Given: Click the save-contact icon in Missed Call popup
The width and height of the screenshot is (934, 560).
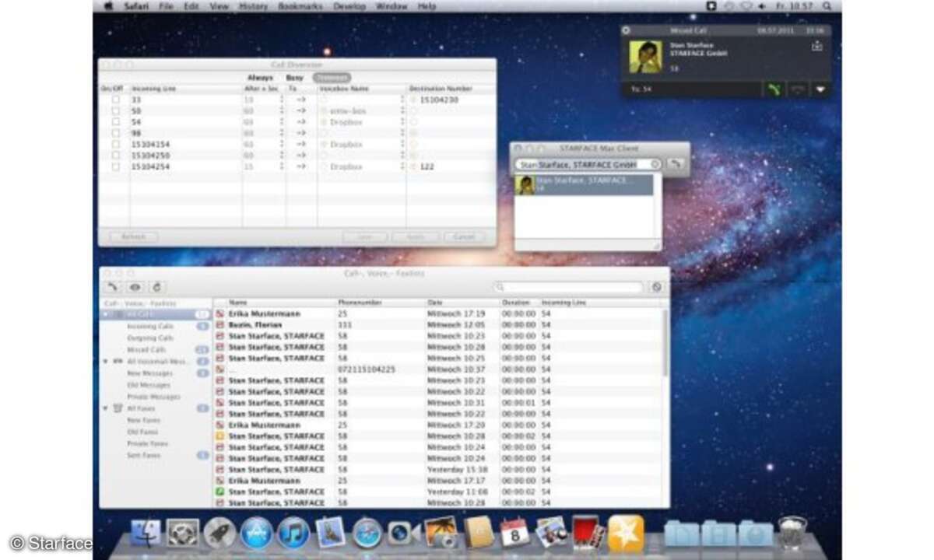Looking at the screenshot, I should point(816,46).
